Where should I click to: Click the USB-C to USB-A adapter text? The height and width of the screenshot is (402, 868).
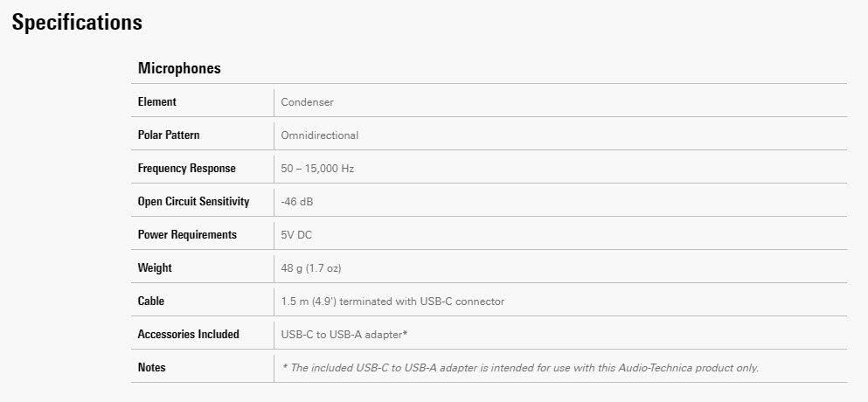pyautogui.click(x=345, y=335)
